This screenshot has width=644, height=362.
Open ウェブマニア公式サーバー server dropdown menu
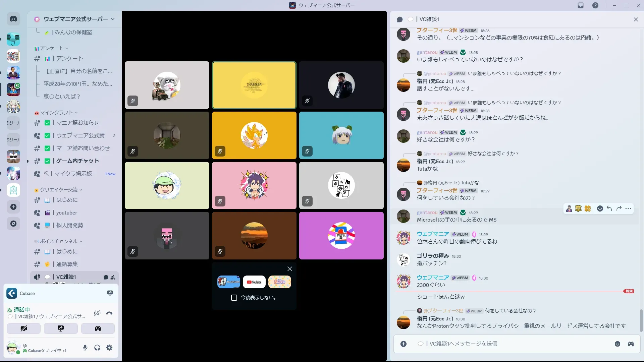click(113, 19)
